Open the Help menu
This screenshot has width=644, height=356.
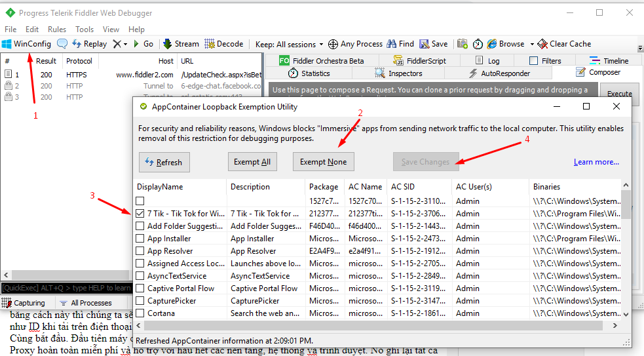[136, 30]
